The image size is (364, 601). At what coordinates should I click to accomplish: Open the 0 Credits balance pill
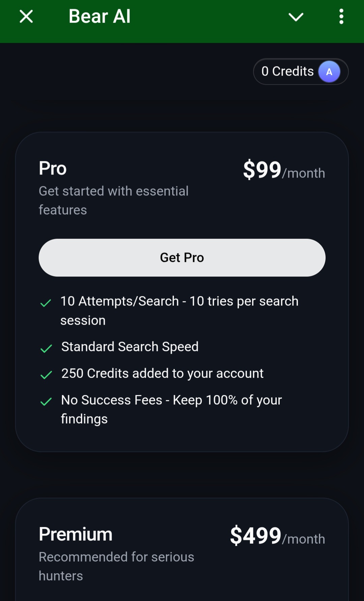(301, 72)
